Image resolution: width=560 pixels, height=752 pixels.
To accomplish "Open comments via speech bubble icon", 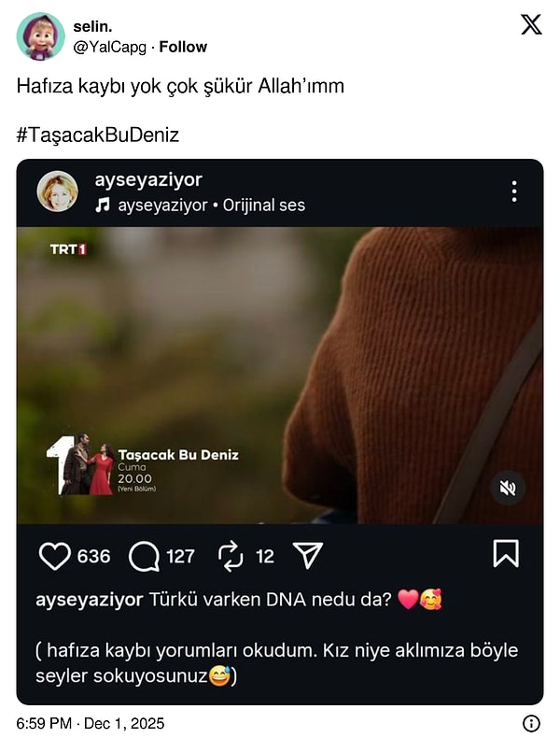I will click(x=144, y=556).
